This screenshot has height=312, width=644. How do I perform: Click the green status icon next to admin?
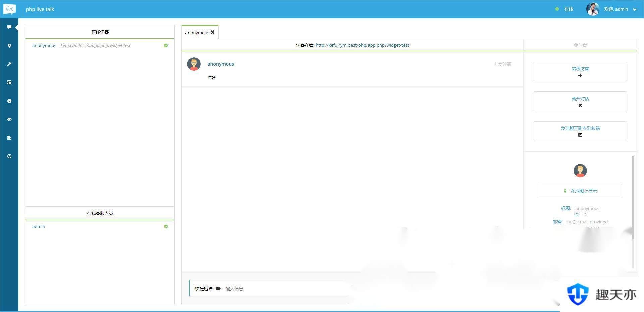(166, 226)
